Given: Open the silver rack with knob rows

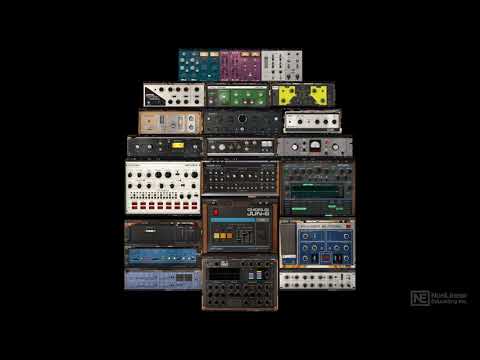Looking at the screenshot, I should click(x=317, y=280).
